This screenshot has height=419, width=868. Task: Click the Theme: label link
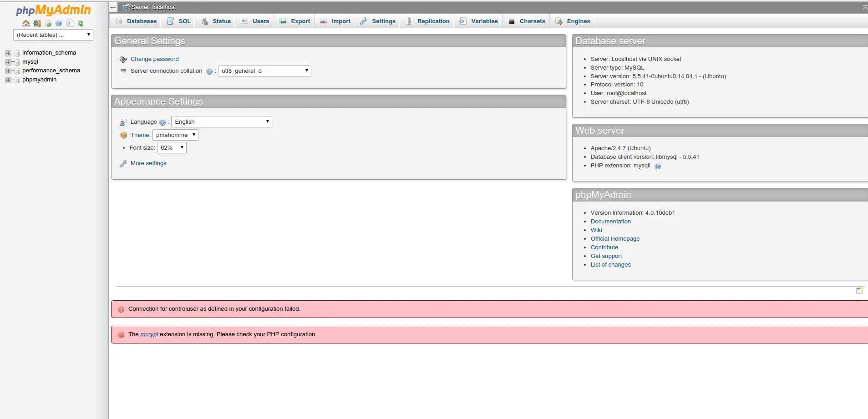(x=140, y=135)
